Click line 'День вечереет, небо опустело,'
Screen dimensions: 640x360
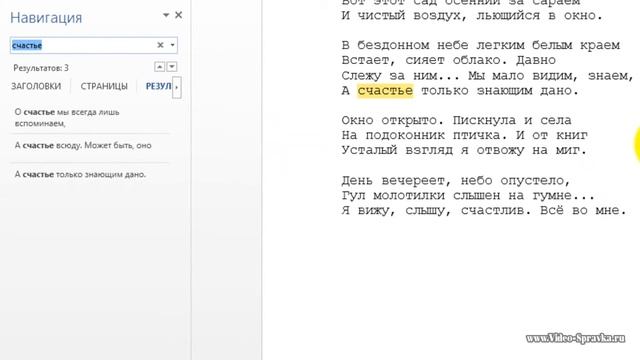tap(456, 180)
